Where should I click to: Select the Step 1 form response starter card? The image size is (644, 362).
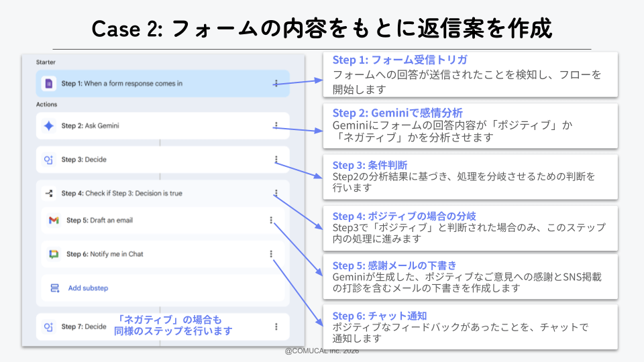click(x=161, y=84)
